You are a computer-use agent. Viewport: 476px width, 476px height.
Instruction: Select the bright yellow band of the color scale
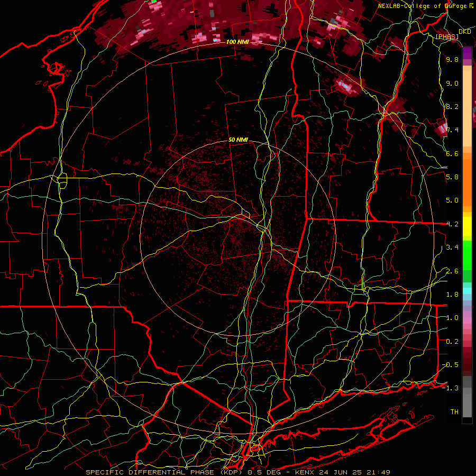[467, 226]
